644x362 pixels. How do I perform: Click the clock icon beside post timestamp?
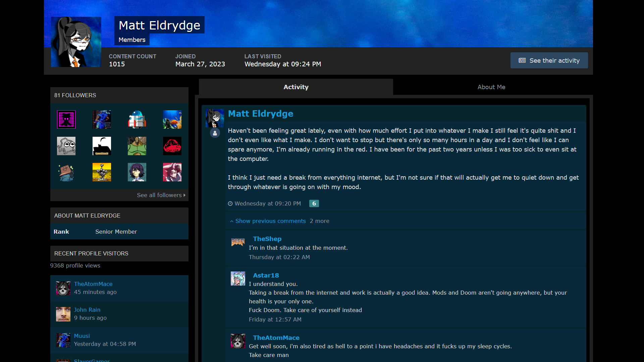[230, 203]
